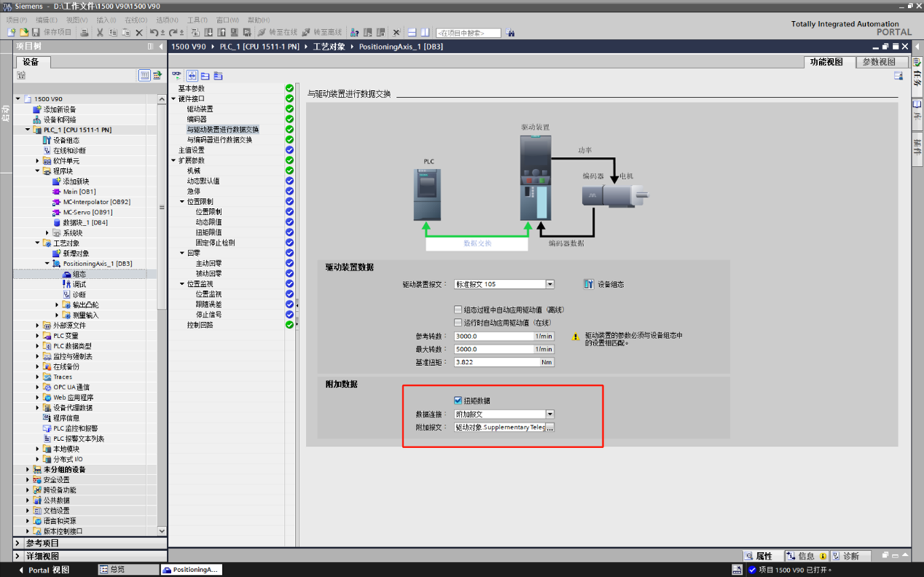Collapse the 程序块 tree node
The height and width of the screenshot is (577, 924).
[x=38, y=171]
